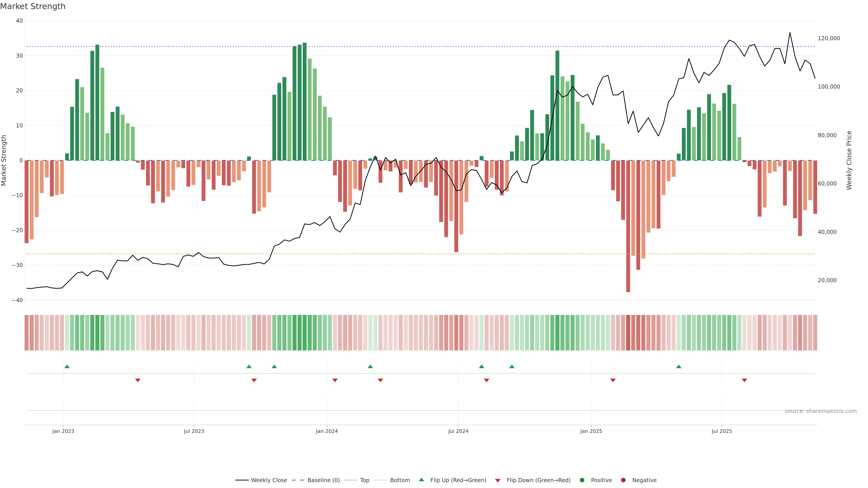The image size is (868, 488).
Task: Click the Positive green circle legend icon
Action: coord(582,480)
